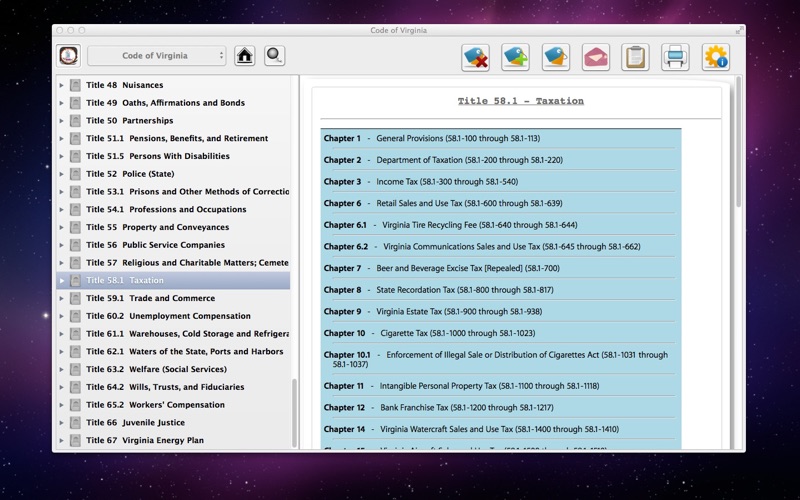800x500 pixels.
Task: Click the book icon for Title 50 Partnerships
Action: 76,121
